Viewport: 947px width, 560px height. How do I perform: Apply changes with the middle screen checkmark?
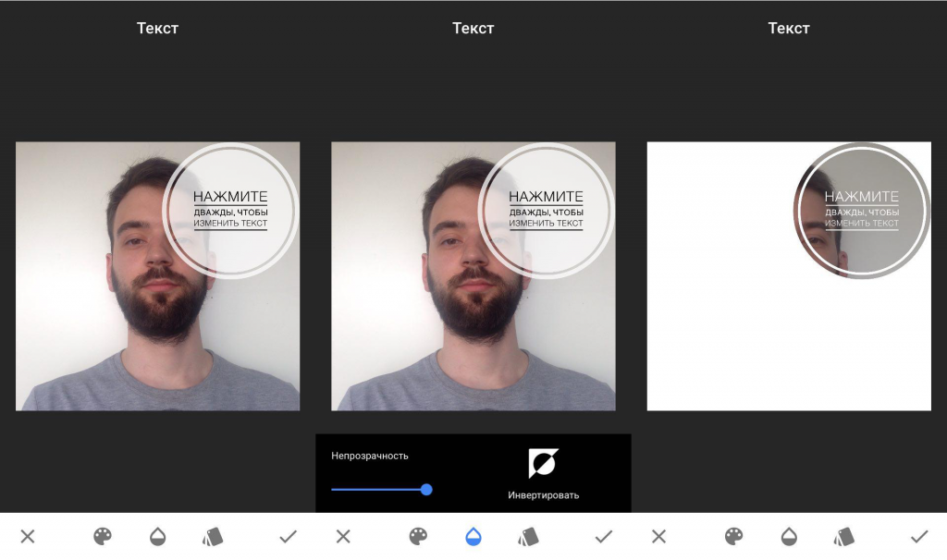click(603, 536)
